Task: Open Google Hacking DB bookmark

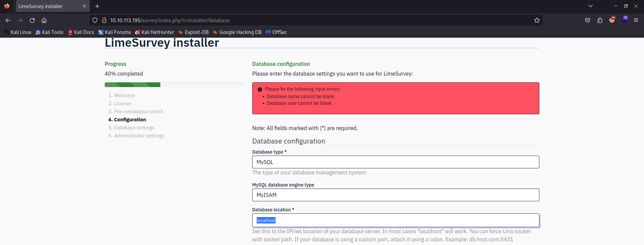Action: [237, 32]
